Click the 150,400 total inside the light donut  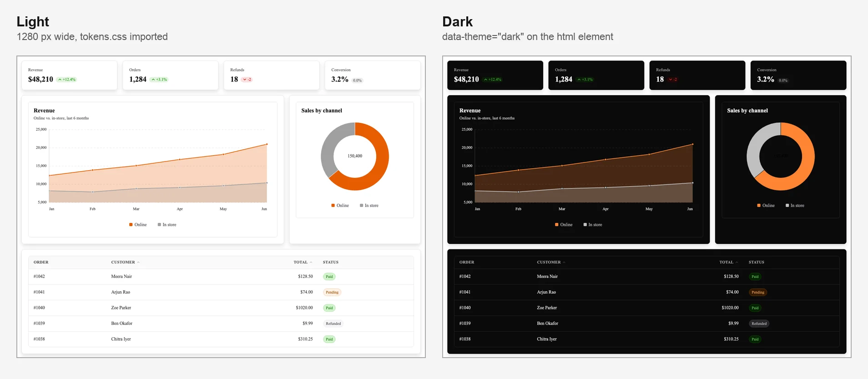(355, 156)
